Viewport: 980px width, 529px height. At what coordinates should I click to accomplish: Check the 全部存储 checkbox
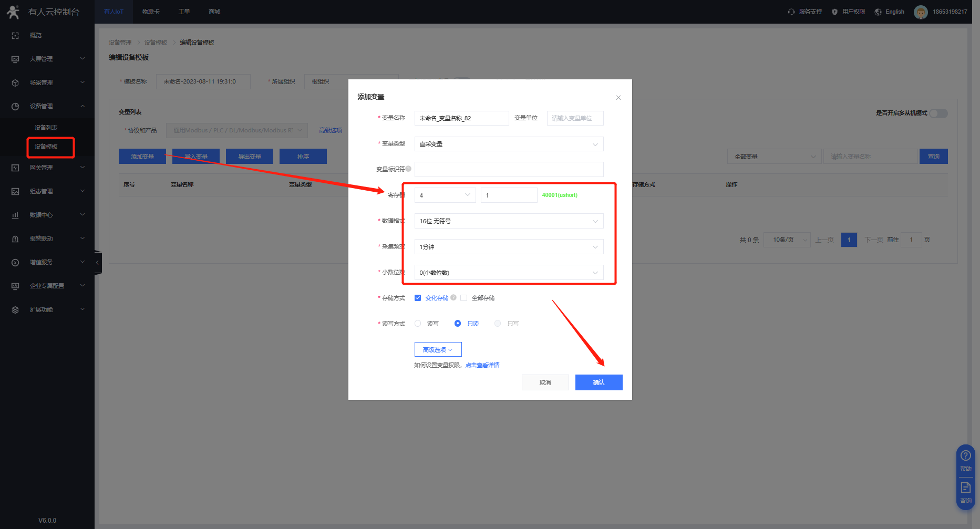click(464, 298)
